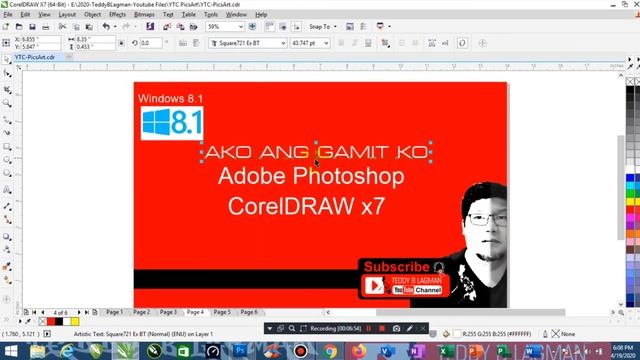This screenshot has height=360, width=640.
Task: Open the YTC-PicsArt.cdr document tab
Action: pos(35,57)
